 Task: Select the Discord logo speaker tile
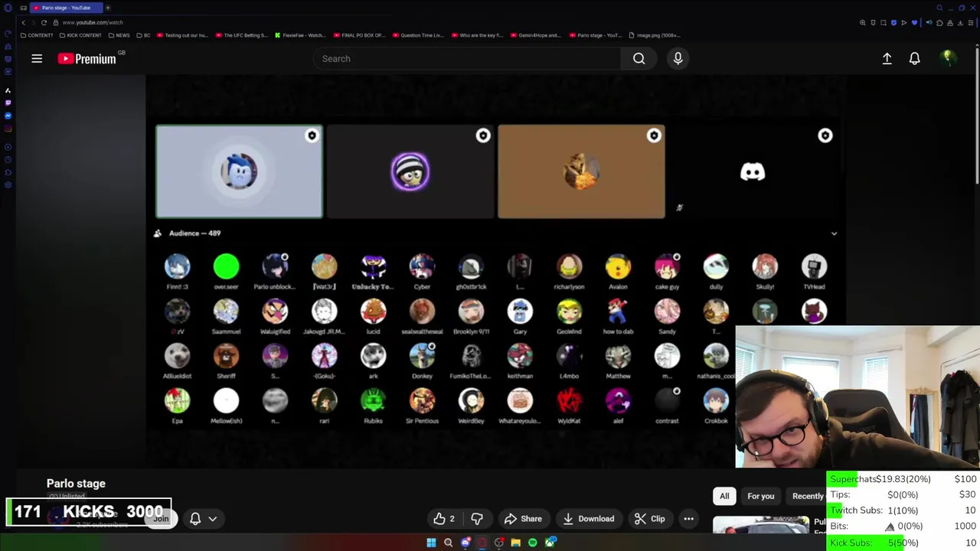[753, 171]
